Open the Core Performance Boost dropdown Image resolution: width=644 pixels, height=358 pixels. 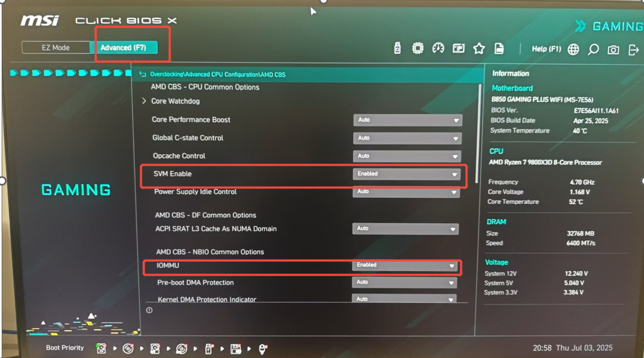coord(407,120)
